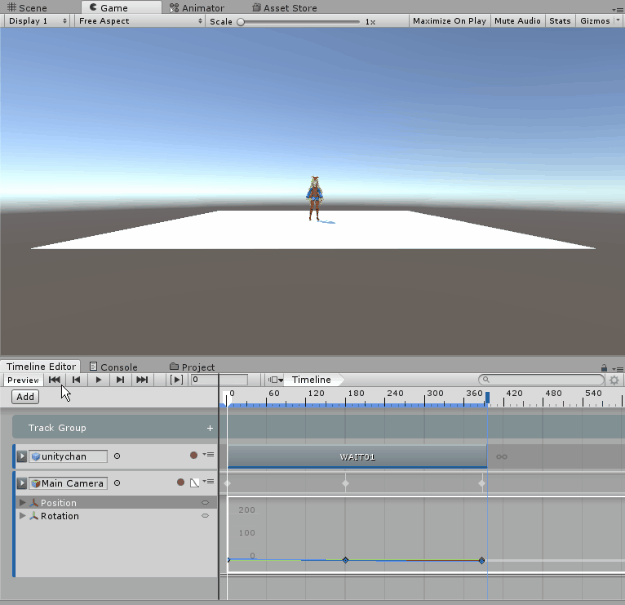Switch to the Console tab
Screen dimensions: 625x605
pos(114,367)
